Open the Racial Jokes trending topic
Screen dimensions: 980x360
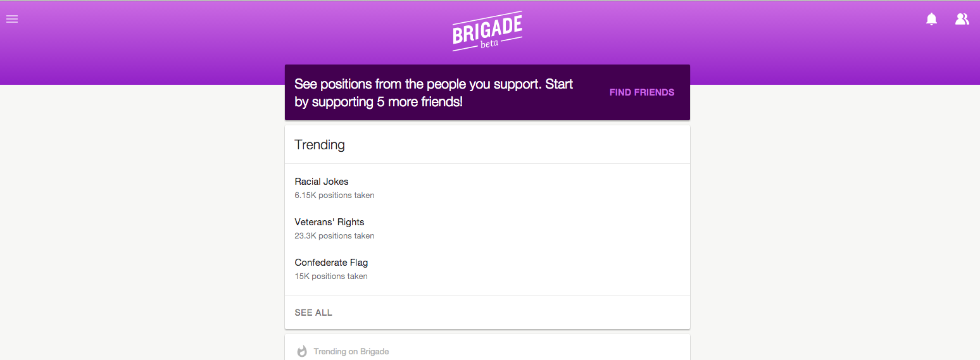tap(322, 182)
